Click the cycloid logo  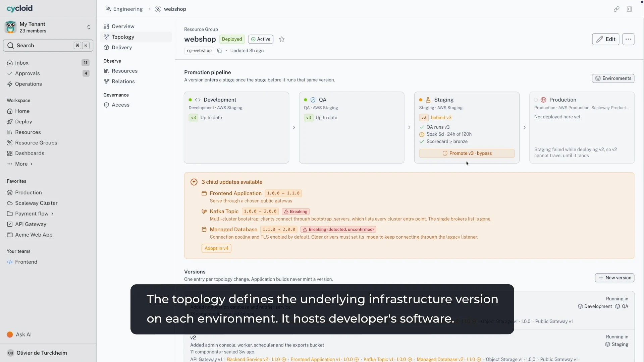pyautogui.click(x=19, y=8)
